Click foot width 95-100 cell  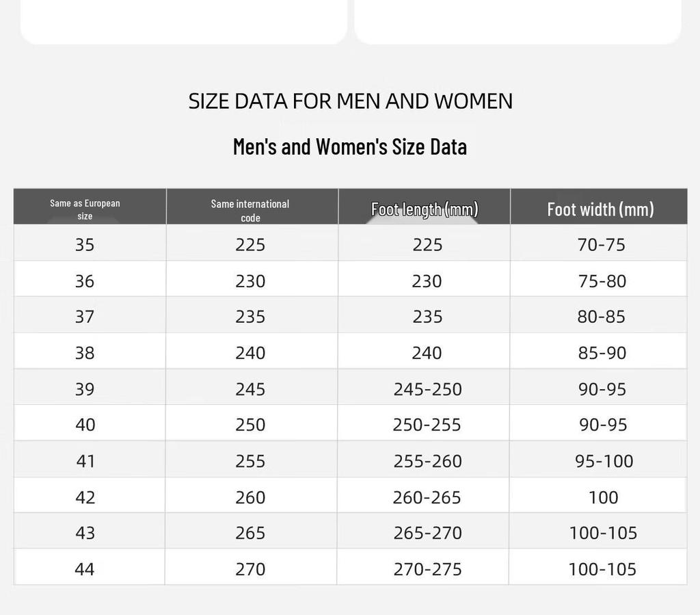[x=604, y=461]
